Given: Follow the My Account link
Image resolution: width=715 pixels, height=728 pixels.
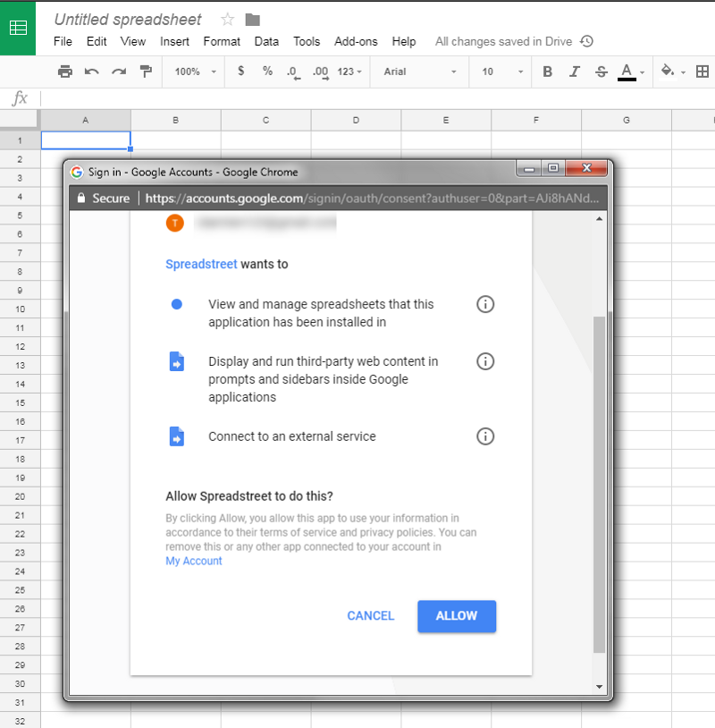Looking at the screenshot, I should (194, 561).
